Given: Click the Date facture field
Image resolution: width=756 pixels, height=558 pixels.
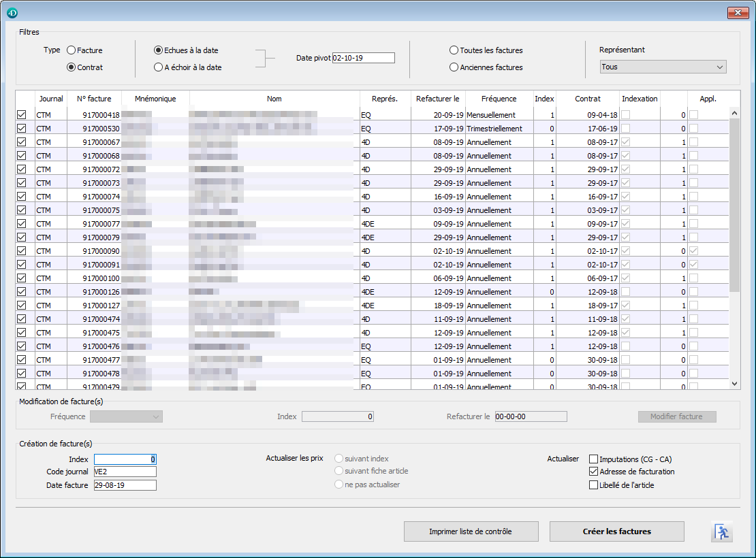Looking at the screenshot, I should pos(125,485).
